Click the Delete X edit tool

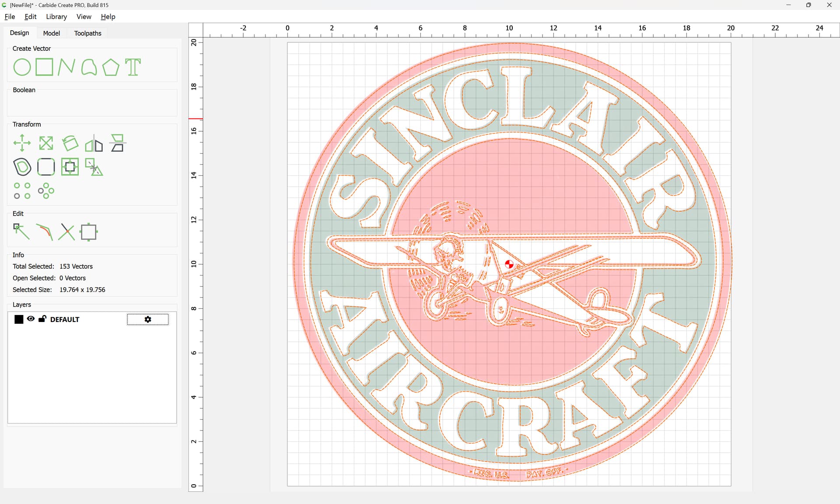66,232
